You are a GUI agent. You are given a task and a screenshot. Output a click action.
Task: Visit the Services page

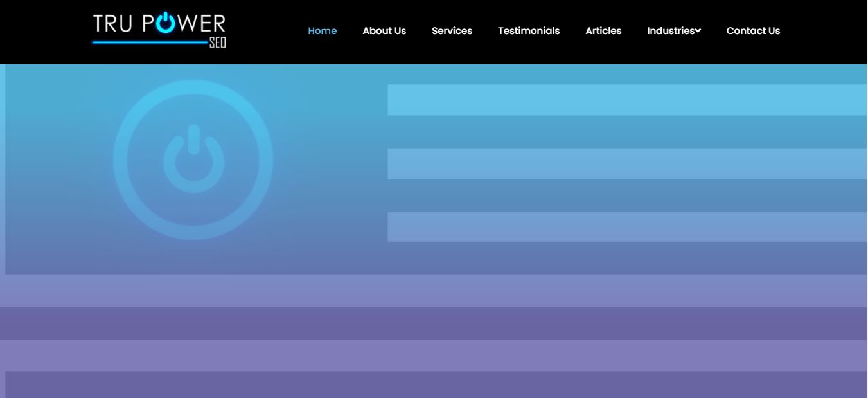pyautogui.click(x=452, y=30)
